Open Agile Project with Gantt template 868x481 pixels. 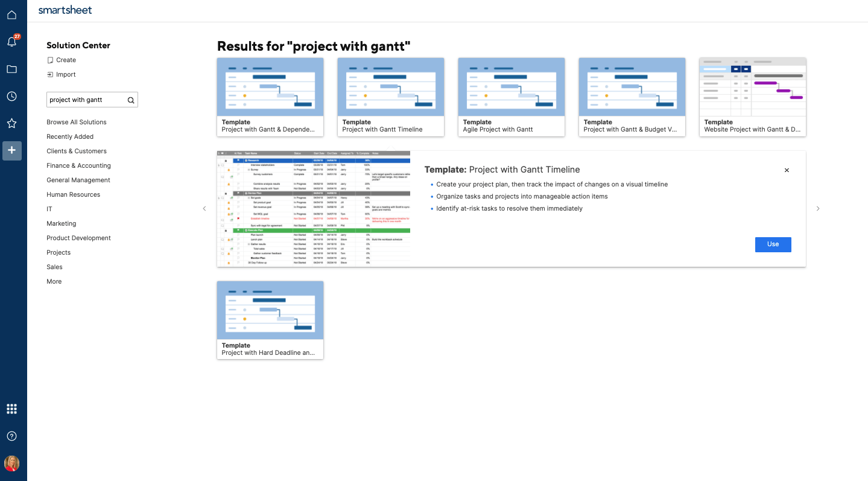[x=512, y=97]
